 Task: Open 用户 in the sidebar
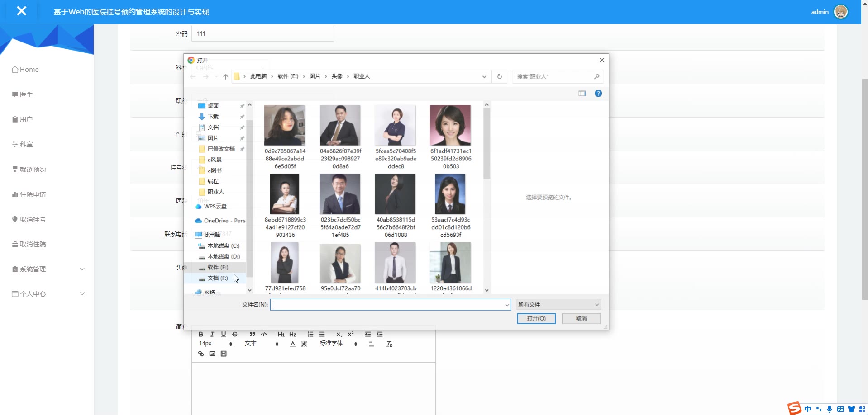tap(23, 119)
